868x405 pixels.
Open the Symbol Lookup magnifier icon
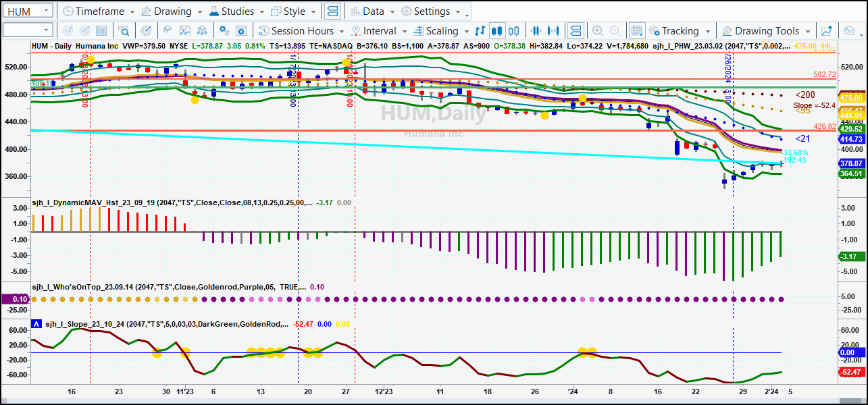pyautogui.click(x=125, y=30)
